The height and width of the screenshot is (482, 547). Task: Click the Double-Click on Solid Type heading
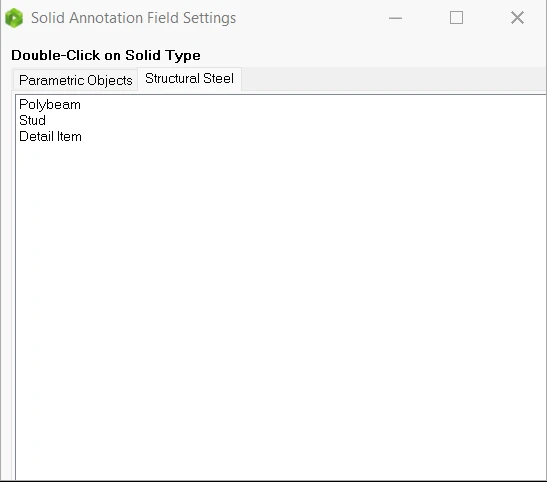tap(106, 55)
